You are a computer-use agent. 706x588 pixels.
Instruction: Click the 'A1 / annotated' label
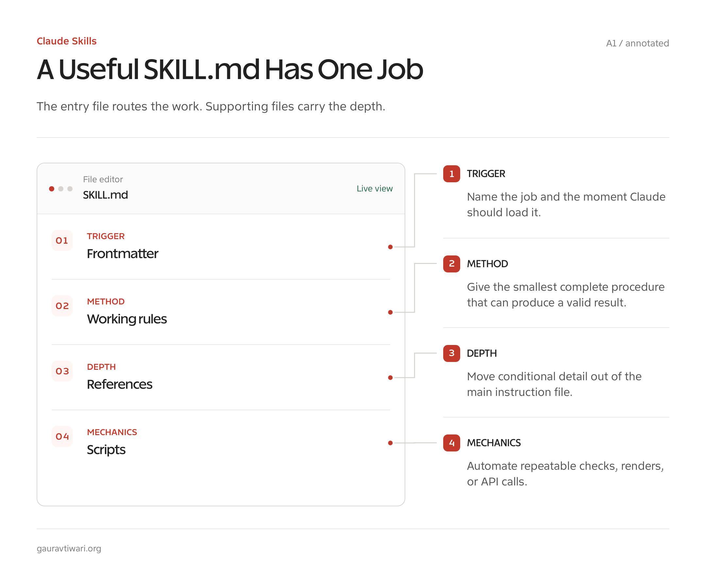tap(637, 43)
